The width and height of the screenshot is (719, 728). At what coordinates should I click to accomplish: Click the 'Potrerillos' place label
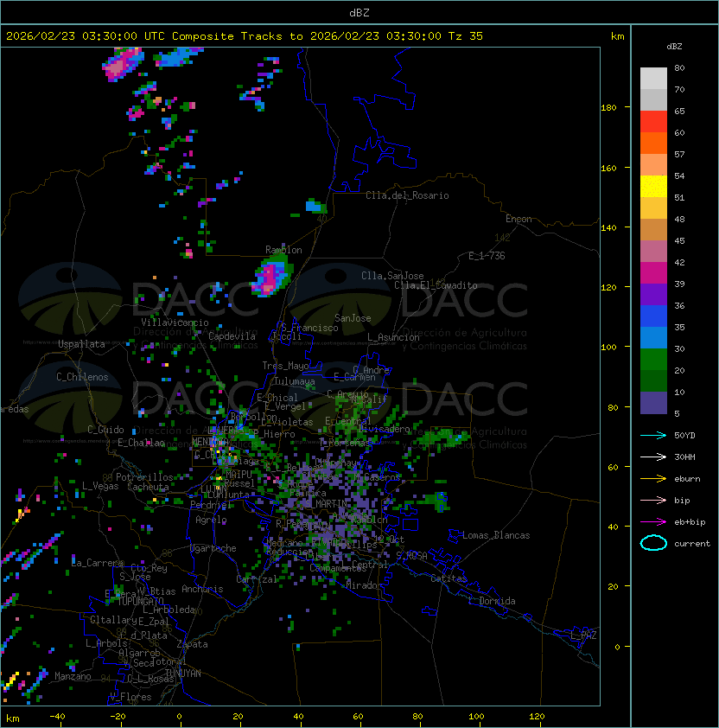[x=144, y=477]
